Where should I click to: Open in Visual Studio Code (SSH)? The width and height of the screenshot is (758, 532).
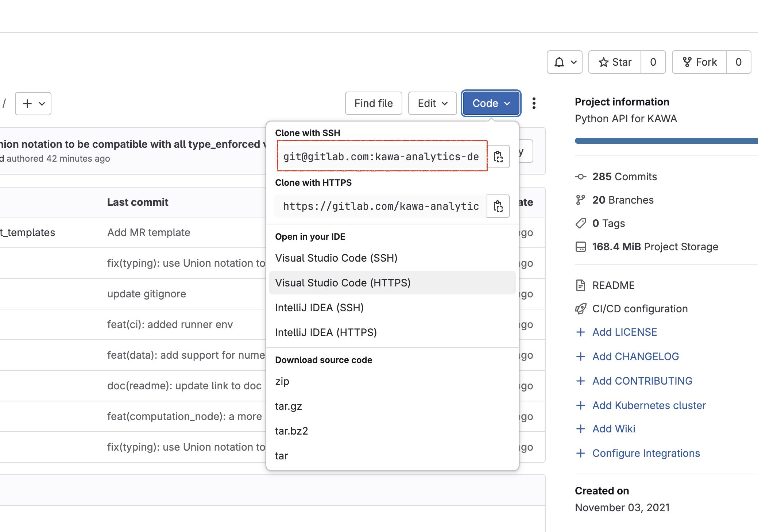392,258
